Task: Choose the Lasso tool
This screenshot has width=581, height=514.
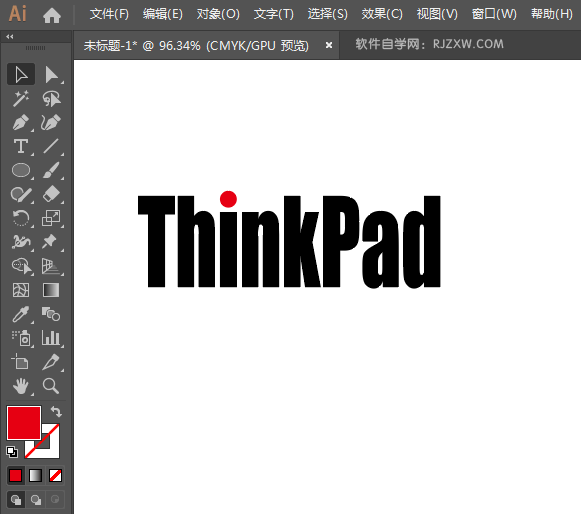Action: click(51, 98)
